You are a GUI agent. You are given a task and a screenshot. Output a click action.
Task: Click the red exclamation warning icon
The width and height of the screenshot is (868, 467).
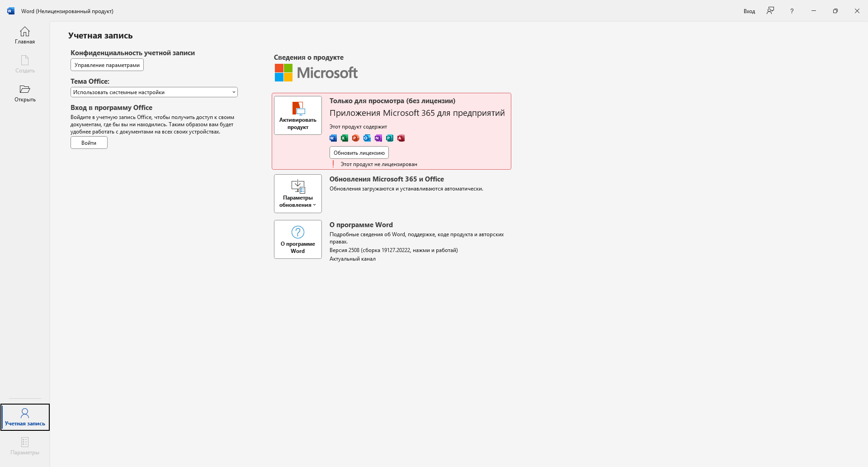334,164
